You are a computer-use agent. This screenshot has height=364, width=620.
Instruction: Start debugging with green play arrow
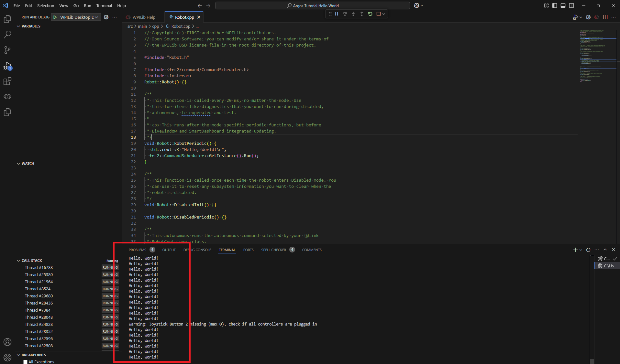click(55, 17)
